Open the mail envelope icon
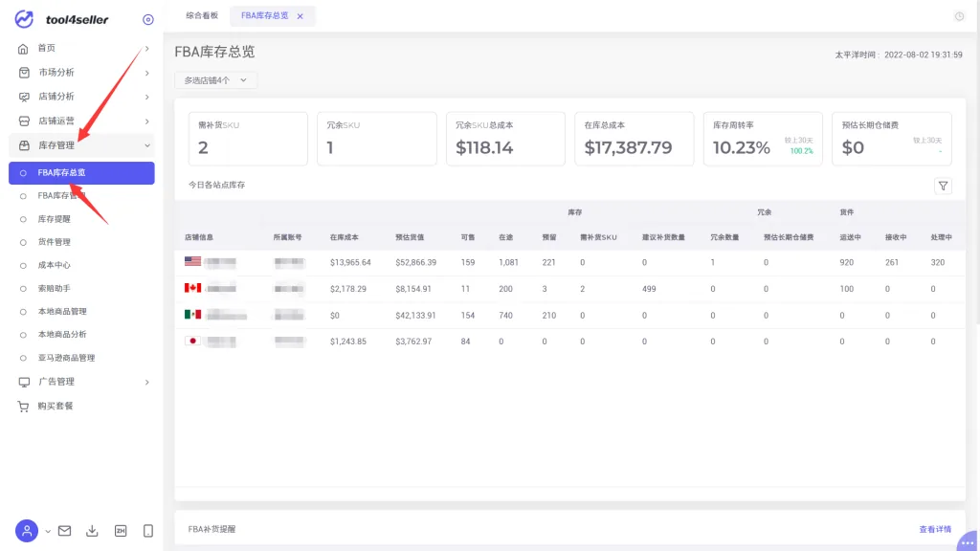This screenshot has height=551, width=980. tap(64, 531)
